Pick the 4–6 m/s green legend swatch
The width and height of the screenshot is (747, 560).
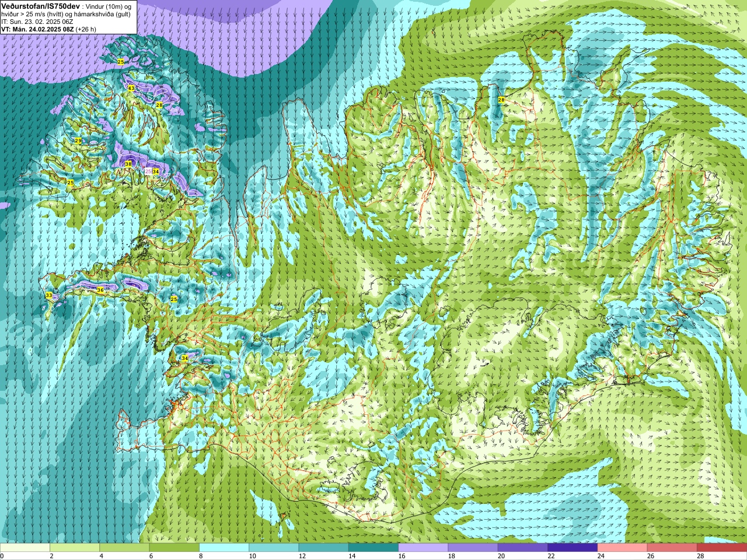point(124,548)
